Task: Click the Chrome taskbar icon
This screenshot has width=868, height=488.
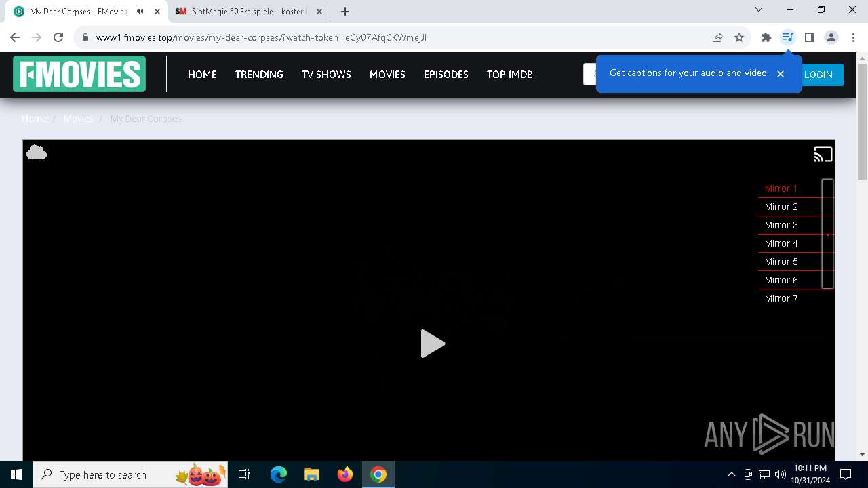Action: 378,474
